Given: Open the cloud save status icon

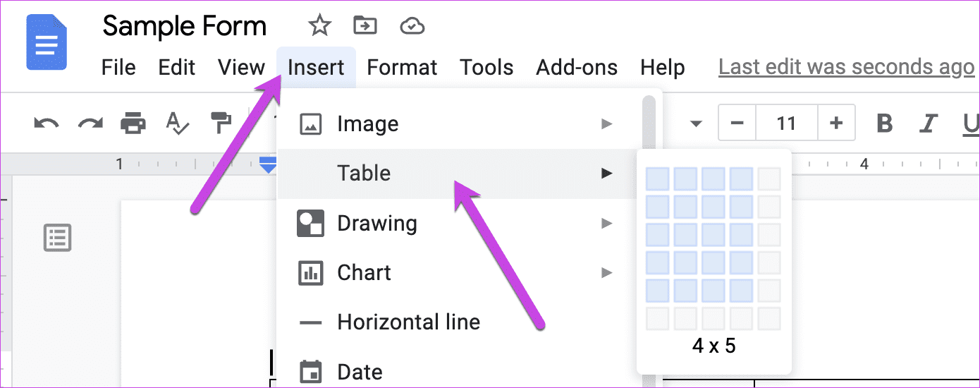Looking at the screenshot, I should click(x=412, y=27).
